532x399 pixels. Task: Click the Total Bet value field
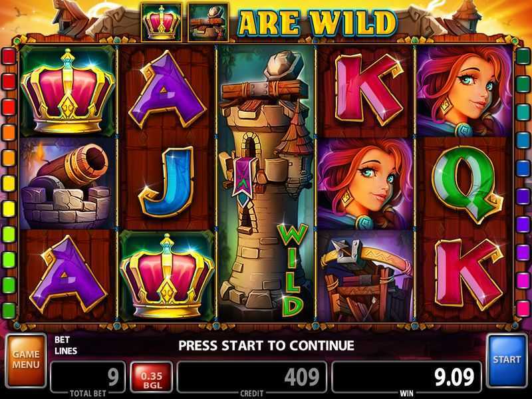[88, 376]
